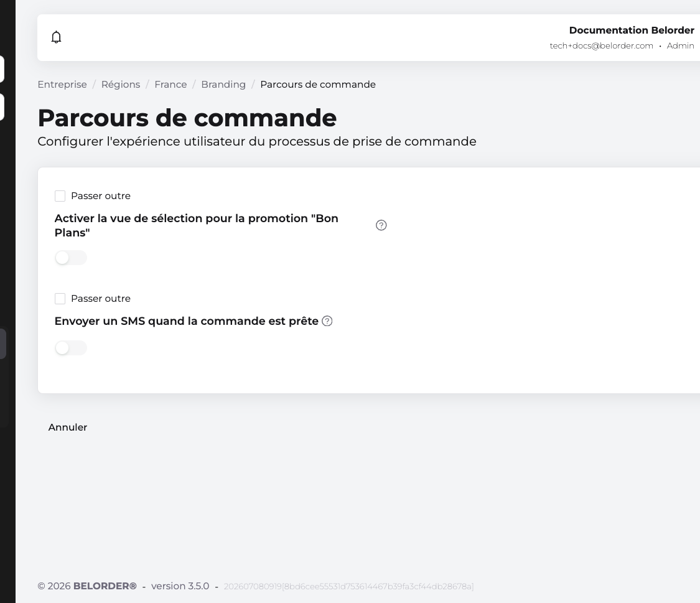This screenshot has height=603, width=700.
Task: Check Passer outre above Bon Plans setting
Action: pos(60,196)
